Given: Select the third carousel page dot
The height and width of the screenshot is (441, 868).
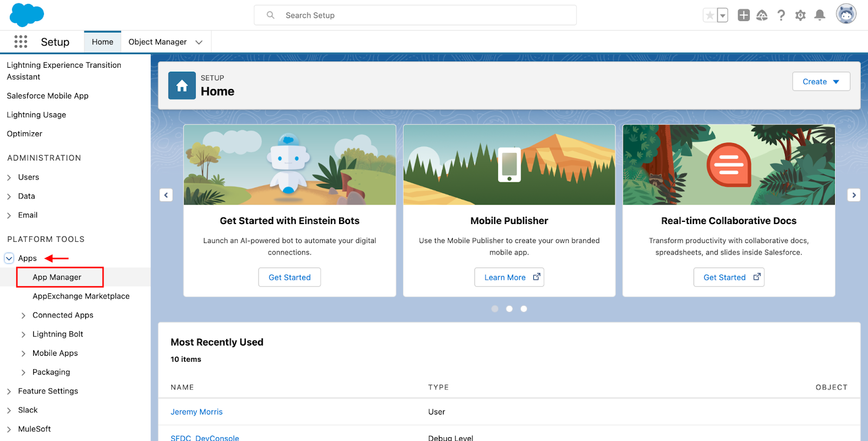Looking at the screenshot, I should [524, 309].
